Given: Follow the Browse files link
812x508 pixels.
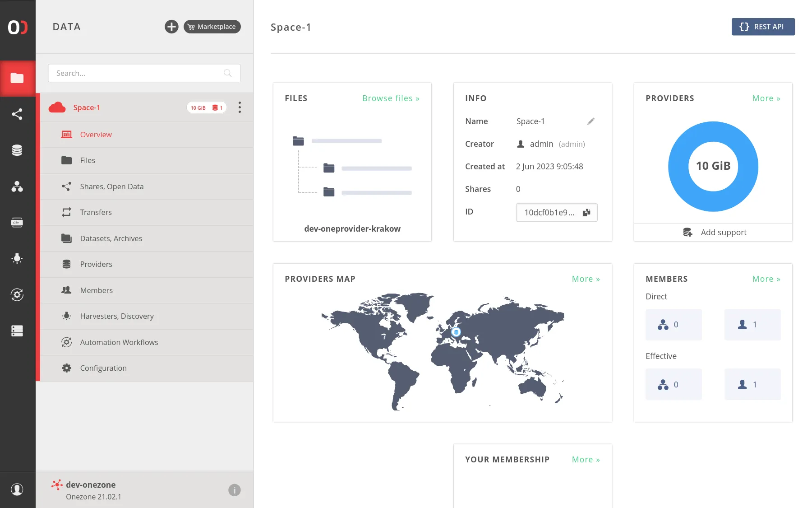Looking at the screenshot, I should [391, 98].
